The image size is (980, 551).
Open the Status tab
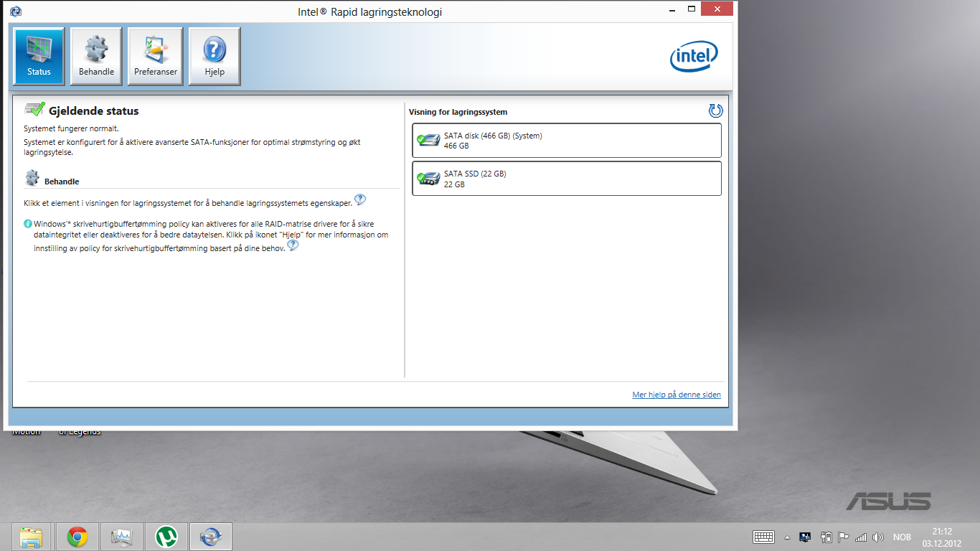39,57
